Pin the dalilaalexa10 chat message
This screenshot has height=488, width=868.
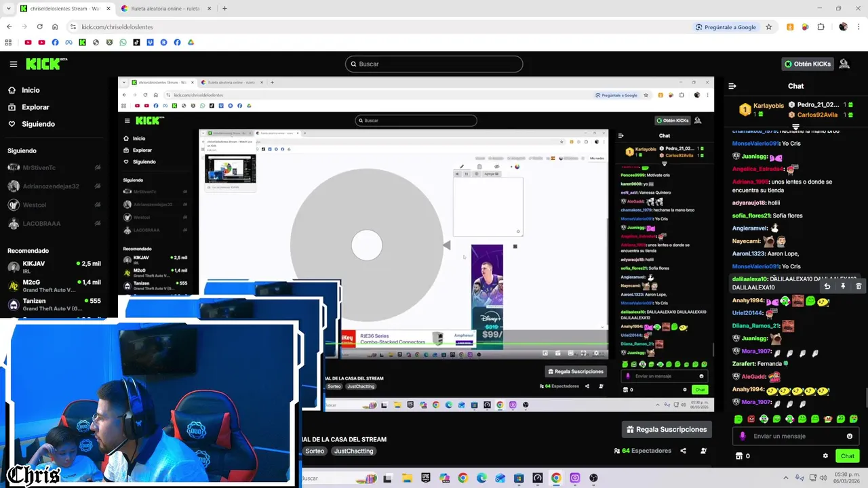[x=843, y=287]
